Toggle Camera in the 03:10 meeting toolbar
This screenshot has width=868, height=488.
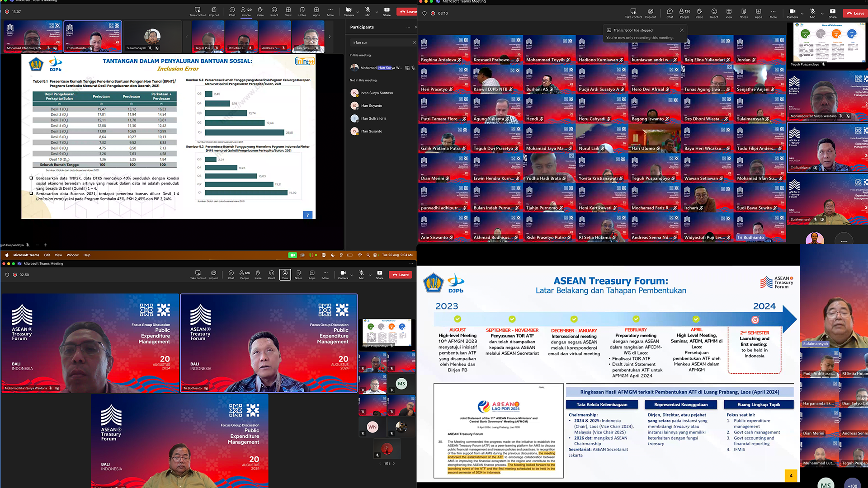(x=792, y=13)
